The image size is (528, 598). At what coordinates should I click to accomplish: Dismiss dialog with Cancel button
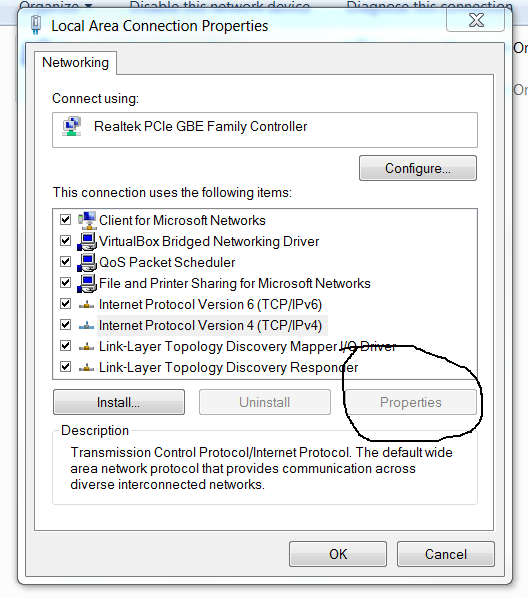(x=446, y=554)
